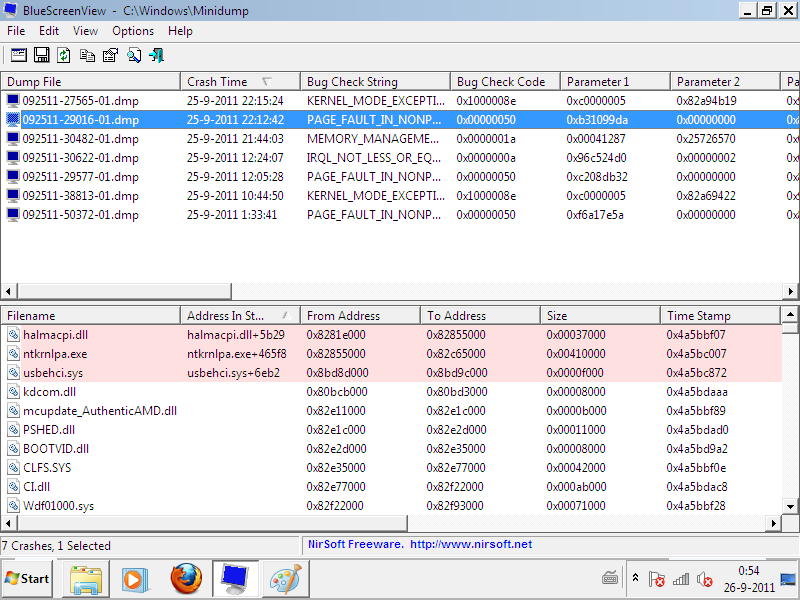
Task: Sort by Bug Check String header
Action: pos(376,82)
